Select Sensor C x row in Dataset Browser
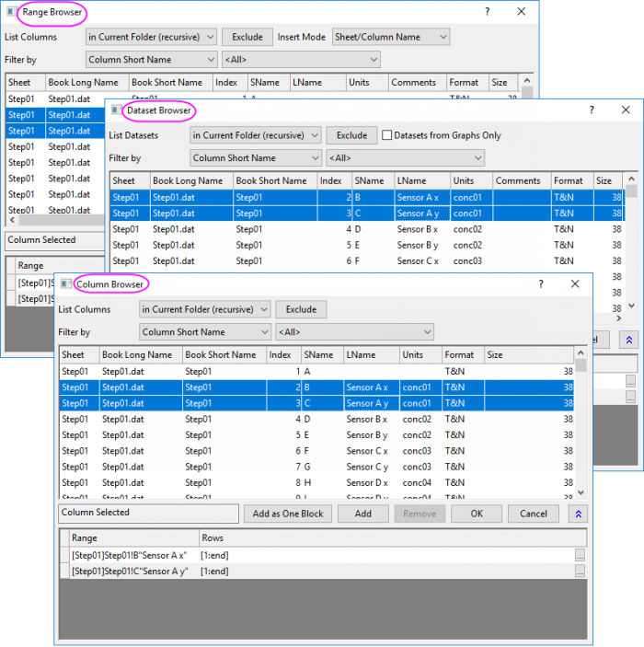Screen dimensions: 644x647 [367, 260]
